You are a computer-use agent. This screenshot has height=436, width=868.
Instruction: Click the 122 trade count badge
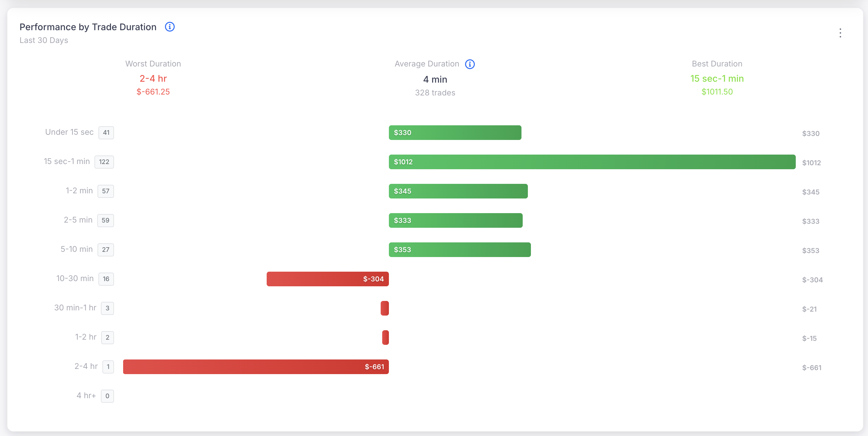pos(104,162)
